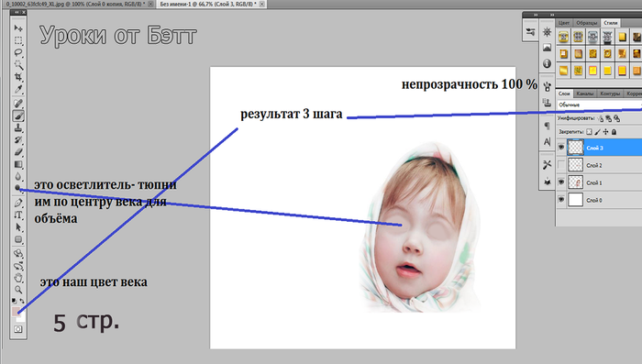This screenshot has width=642, height=364.
Task: Switch to the Образцы tab
Action: [586, 23]
